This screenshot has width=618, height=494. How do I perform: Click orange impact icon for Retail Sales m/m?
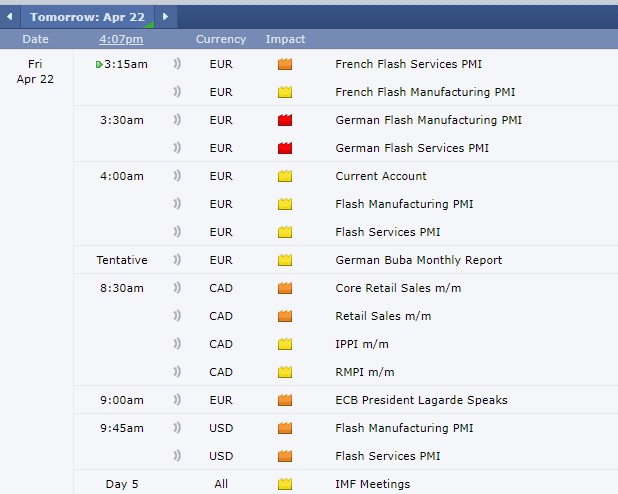point(285,316)
